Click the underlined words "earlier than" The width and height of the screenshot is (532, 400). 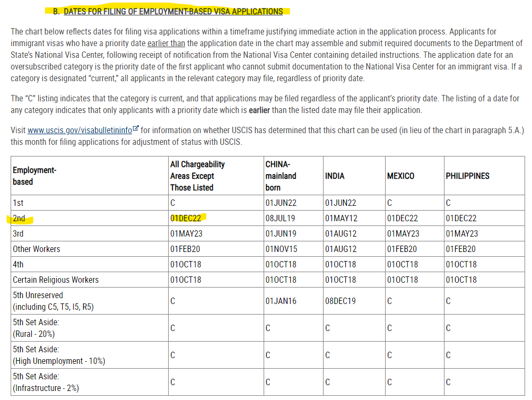coord(166,44)
